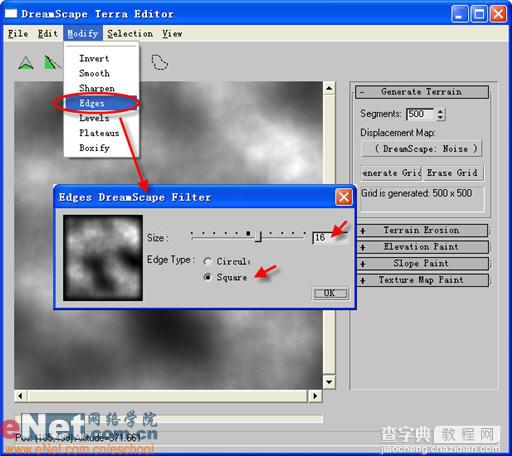
Task: Close the Edges DreamScape Filter dialog
Action: pyautogui.click(x=344, y=197)
